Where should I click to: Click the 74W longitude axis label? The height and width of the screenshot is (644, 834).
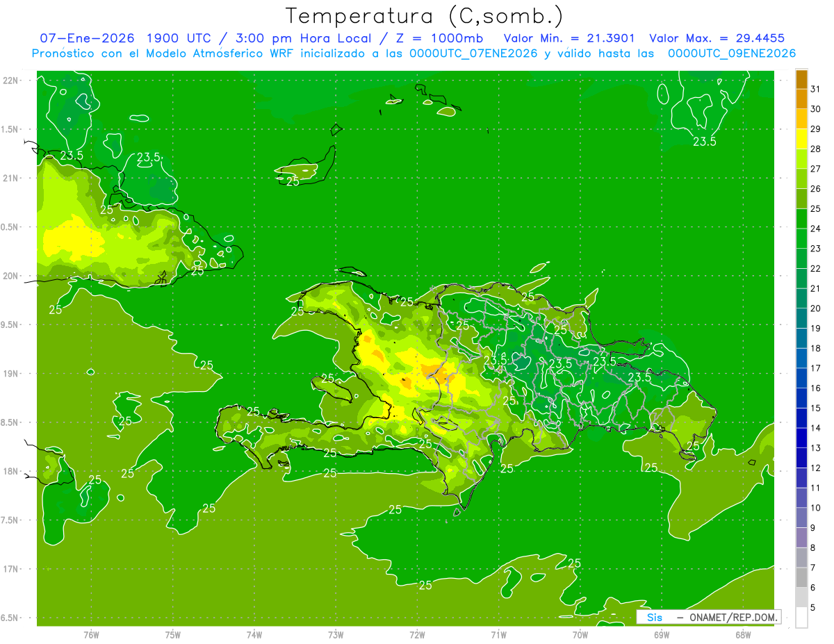click(254, 634)
